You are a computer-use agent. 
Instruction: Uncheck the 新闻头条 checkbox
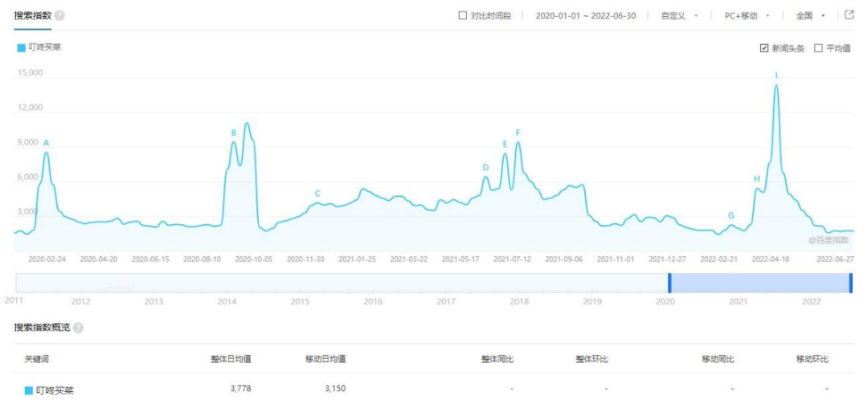[764, 48]
